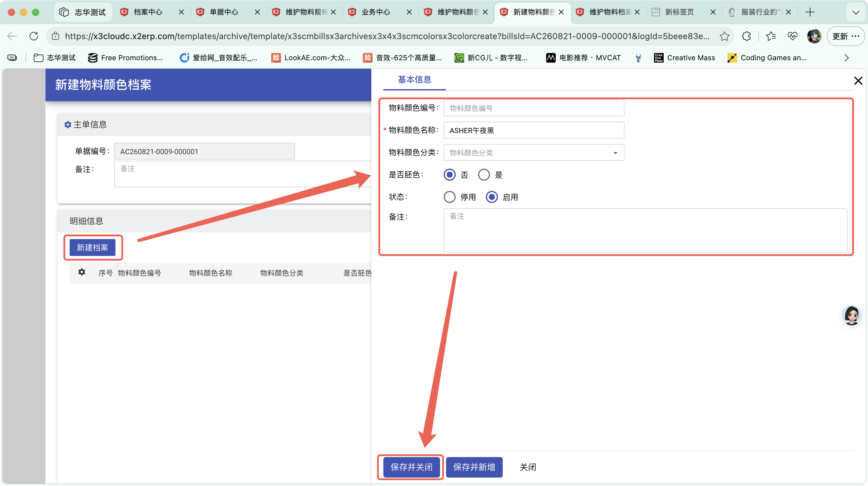
Task: Select 否 for 是否胚色
Action: (449, 175)
